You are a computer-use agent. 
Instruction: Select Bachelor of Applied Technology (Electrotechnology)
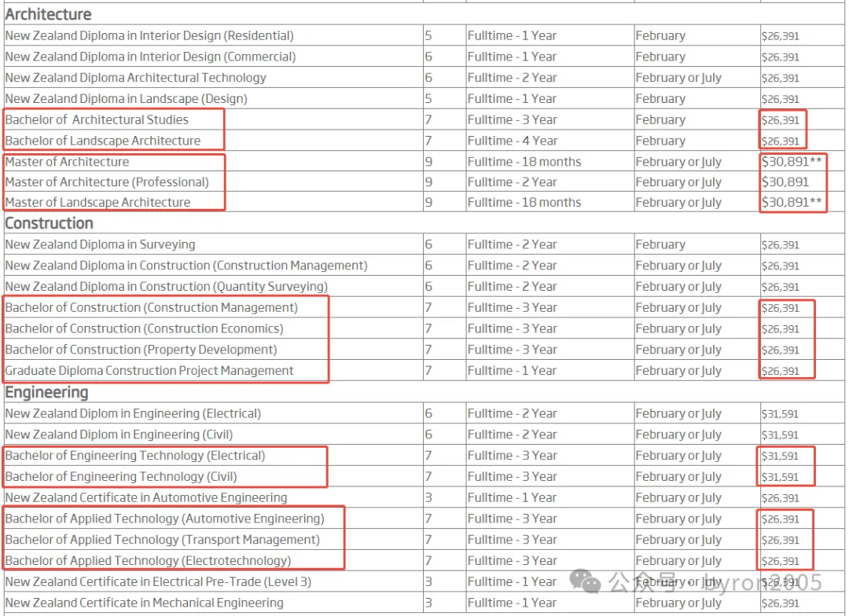148,561
